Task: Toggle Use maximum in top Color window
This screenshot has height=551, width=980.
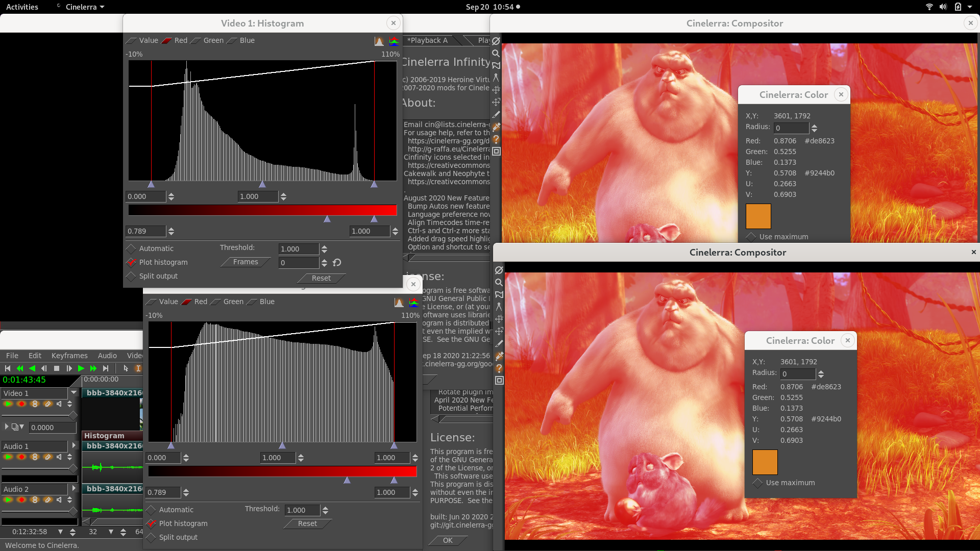Action: [751, 237]
